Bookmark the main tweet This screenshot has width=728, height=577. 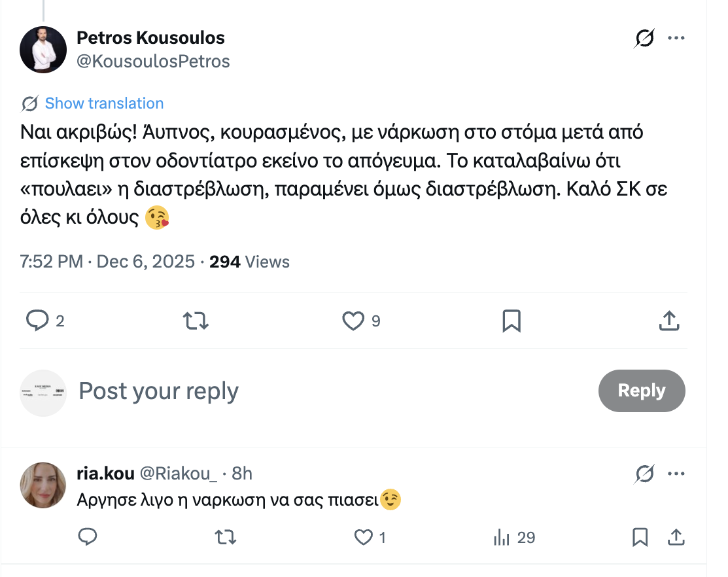[511, 321]
